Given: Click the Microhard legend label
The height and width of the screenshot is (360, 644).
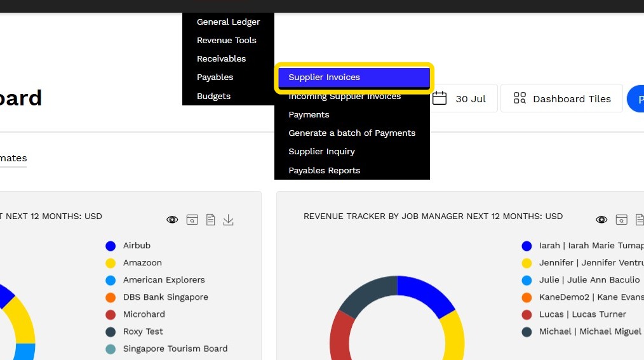Looking at the screenshot, I should 144,314.
